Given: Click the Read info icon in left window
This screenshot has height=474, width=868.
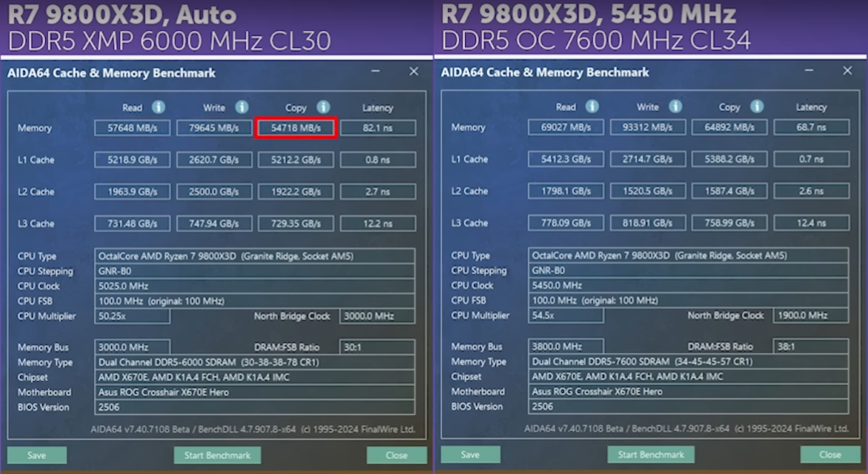Looking at the screenshot, I should (x=158, y=107).
